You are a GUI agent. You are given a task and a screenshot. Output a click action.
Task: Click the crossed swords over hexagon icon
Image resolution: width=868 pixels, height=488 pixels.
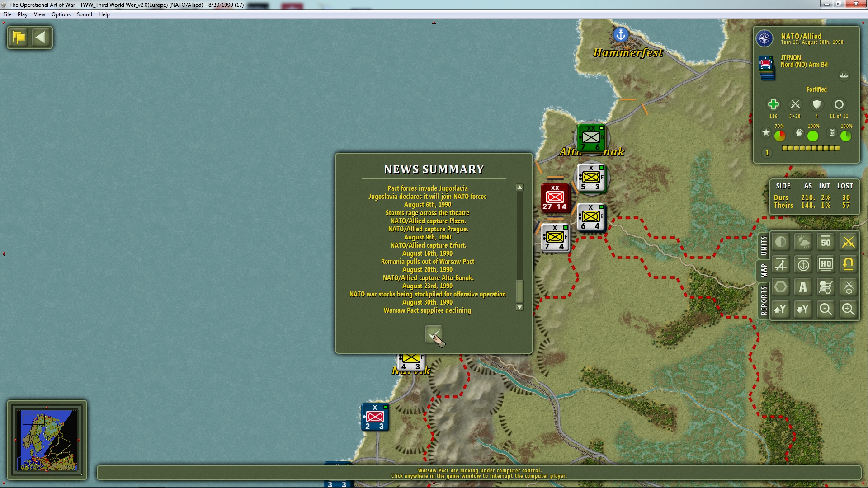coord(849,287)
